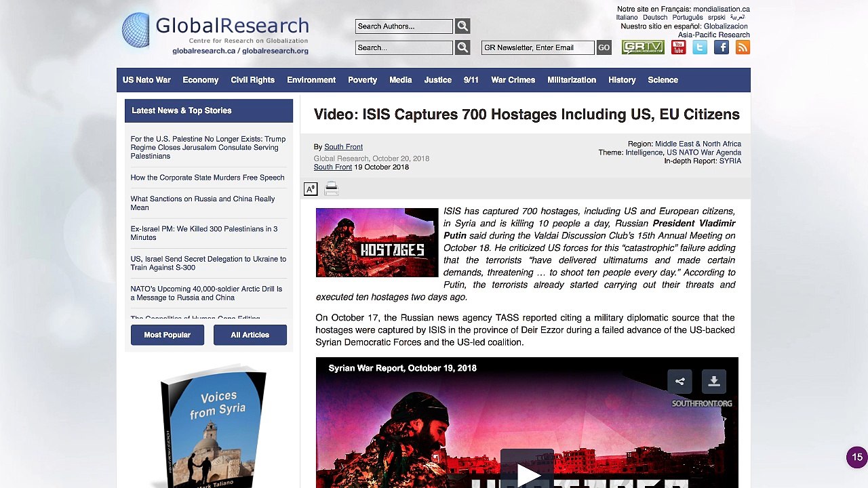Click the Voices from Syria book cover
The height and width of the screenshot is (488, 868).
pyautogui.click(x=212, y=427)
